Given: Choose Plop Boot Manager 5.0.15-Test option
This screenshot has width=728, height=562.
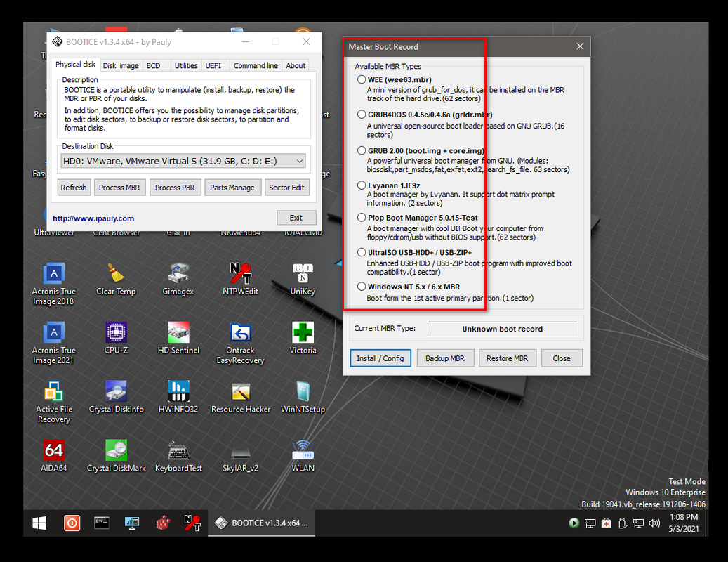Looking at the screenshot, I should click(362, 217).
